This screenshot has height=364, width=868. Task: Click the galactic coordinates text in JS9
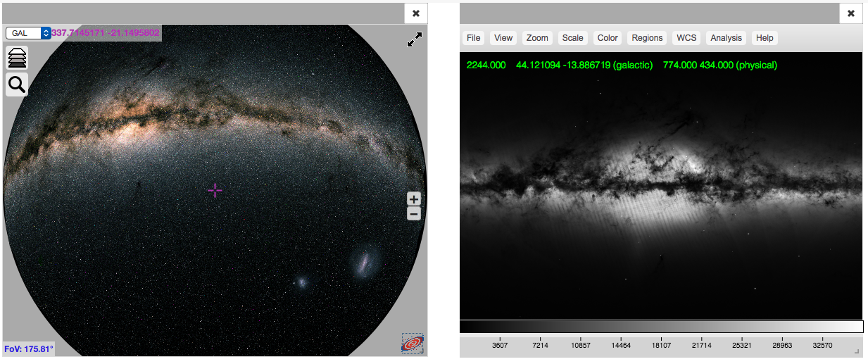584,65
